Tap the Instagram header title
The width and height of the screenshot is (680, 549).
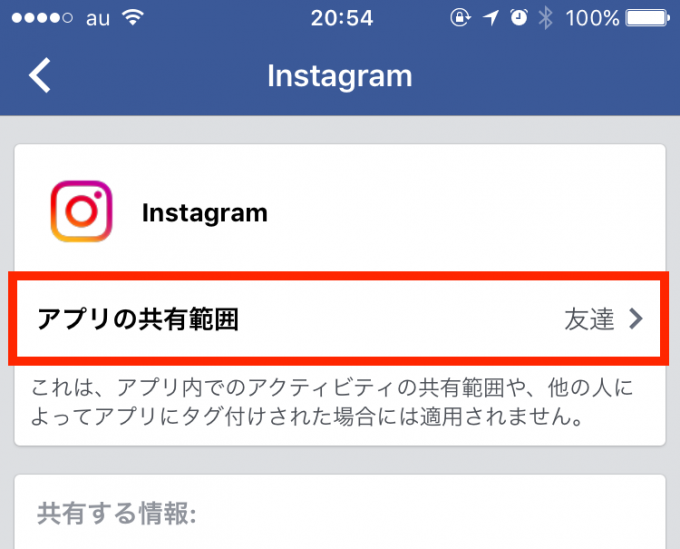340,76
